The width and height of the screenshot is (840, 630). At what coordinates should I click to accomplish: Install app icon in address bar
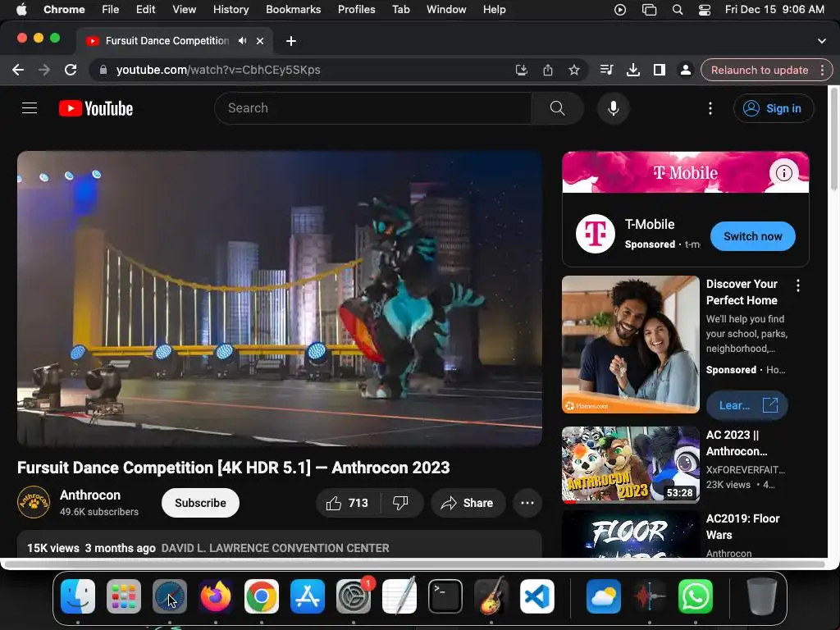521,71
